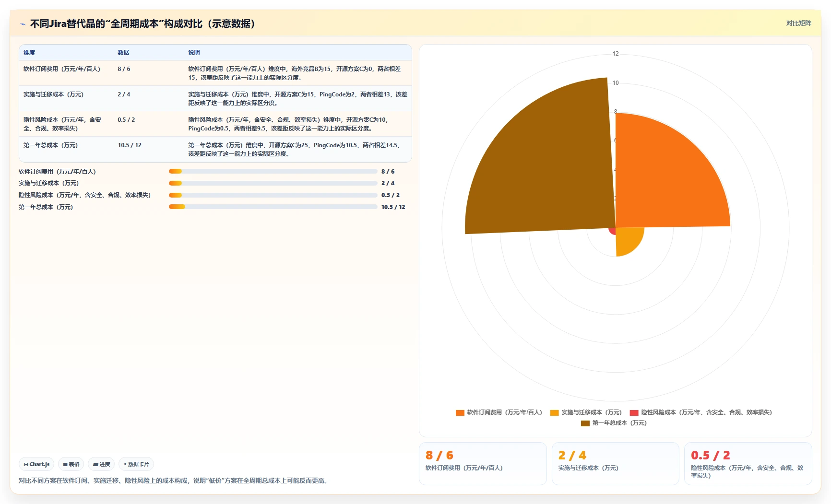The height and width of the screenshot is (504, 831).
Task: Toggle 实施与迁移成本 legend item in chart
Action: click(x=586, y=412)
